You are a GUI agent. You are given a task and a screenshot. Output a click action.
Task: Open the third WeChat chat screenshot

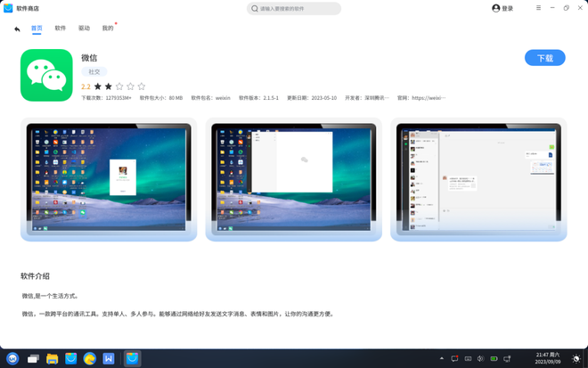coord(478,179)
